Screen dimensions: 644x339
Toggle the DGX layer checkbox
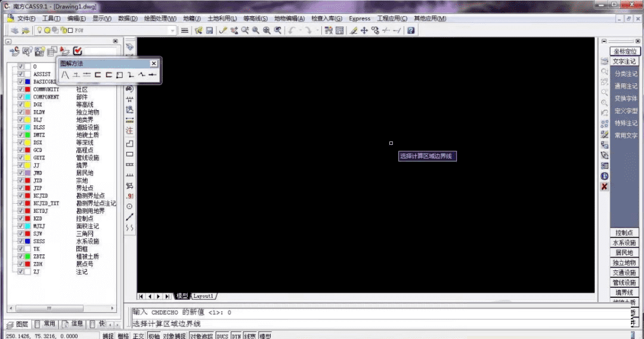[x=20, y=104]
